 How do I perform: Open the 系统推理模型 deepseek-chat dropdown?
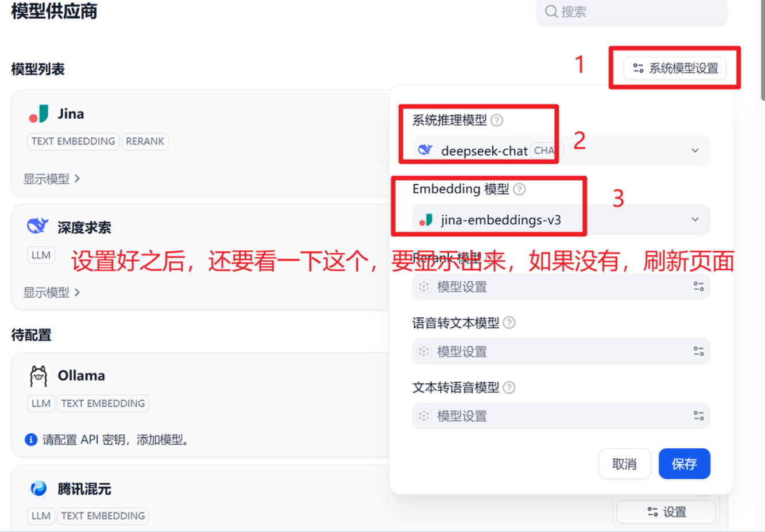point(561,150)
